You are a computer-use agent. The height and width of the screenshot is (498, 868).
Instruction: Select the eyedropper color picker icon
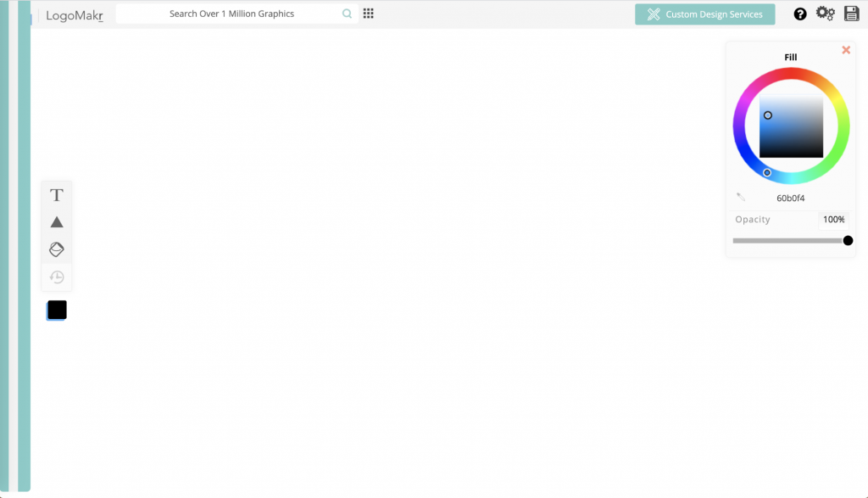pyautogui.click(x=741, y=197)
